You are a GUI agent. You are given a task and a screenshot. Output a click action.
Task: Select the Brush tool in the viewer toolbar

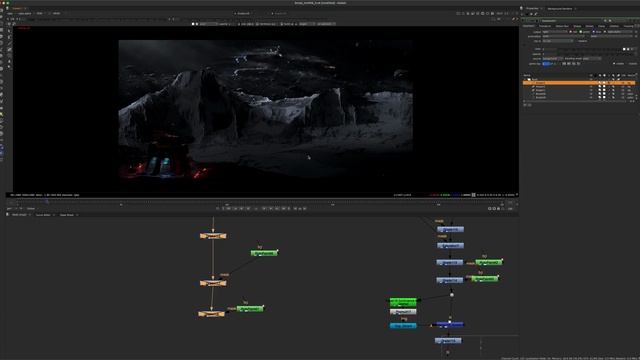click(9, 50)
